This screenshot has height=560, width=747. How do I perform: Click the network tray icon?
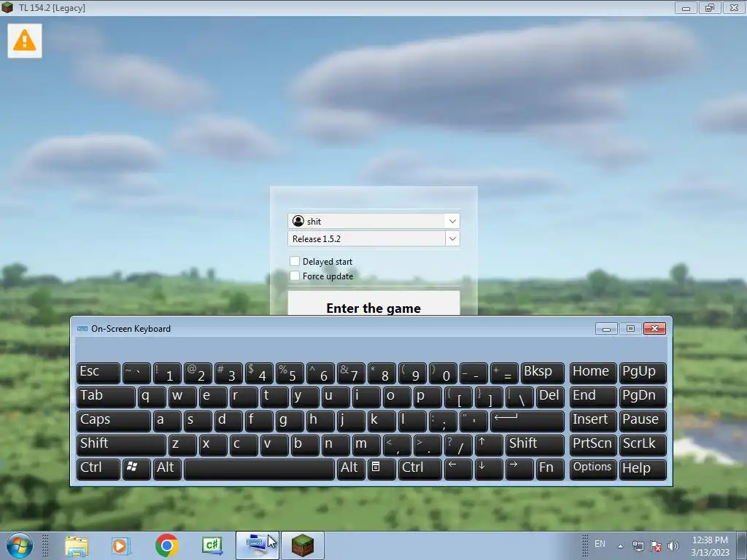click(x=638, y=546)
